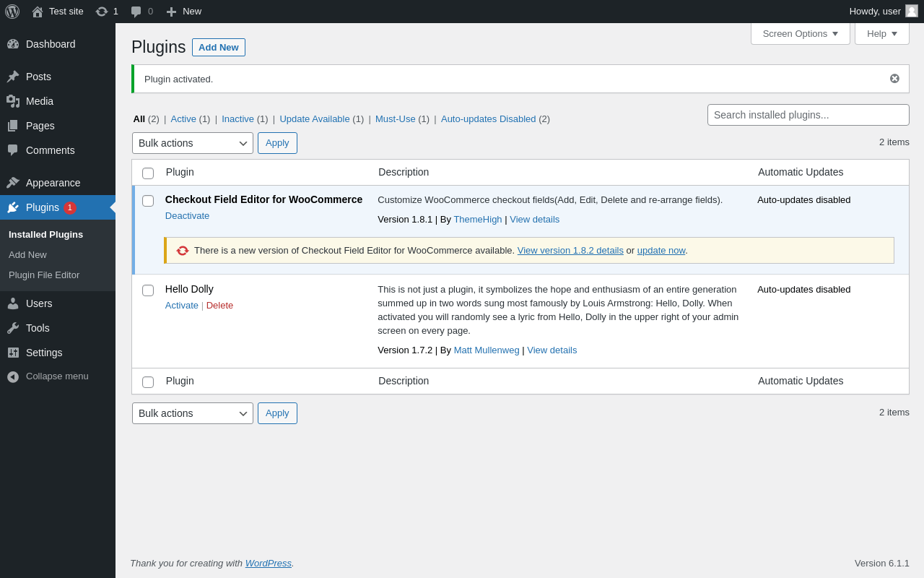The height and width of the screenshot is (578, 924).
Task: Click the Dashboard gauge icon in sidebar
Action: point(13,44)
